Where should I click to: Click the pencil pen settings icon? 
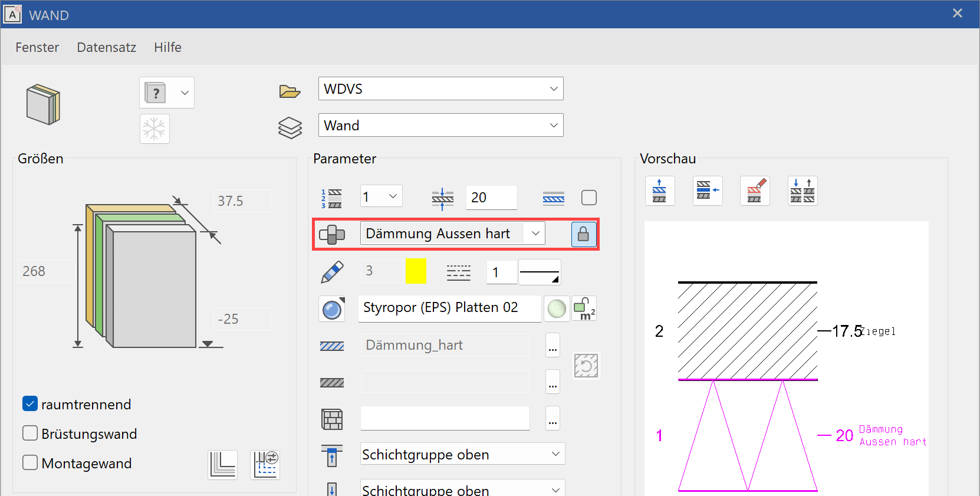tap(332, 272)
